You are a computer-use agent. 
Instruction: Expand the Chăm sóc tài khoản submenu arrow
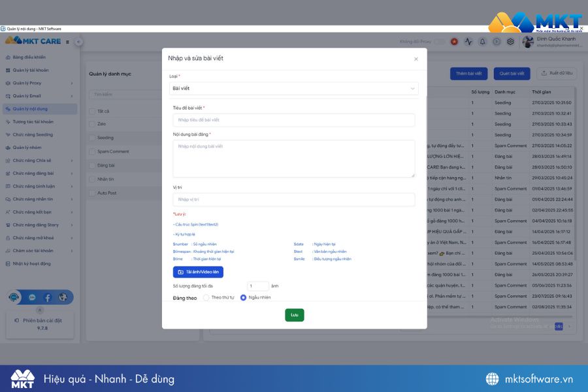point(72,251)
